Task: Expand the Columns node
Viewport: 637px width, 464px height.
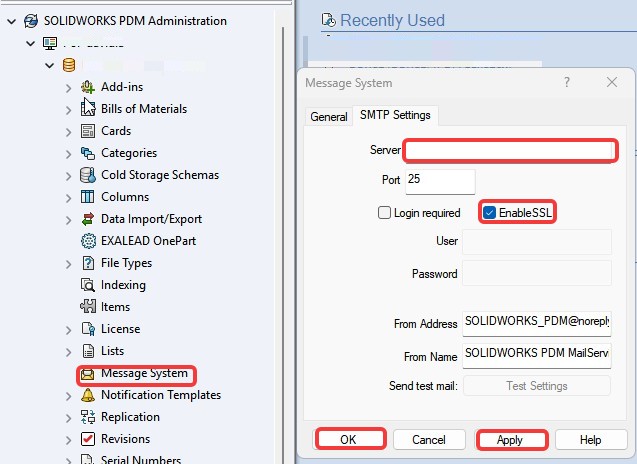Action: point(68,197)
